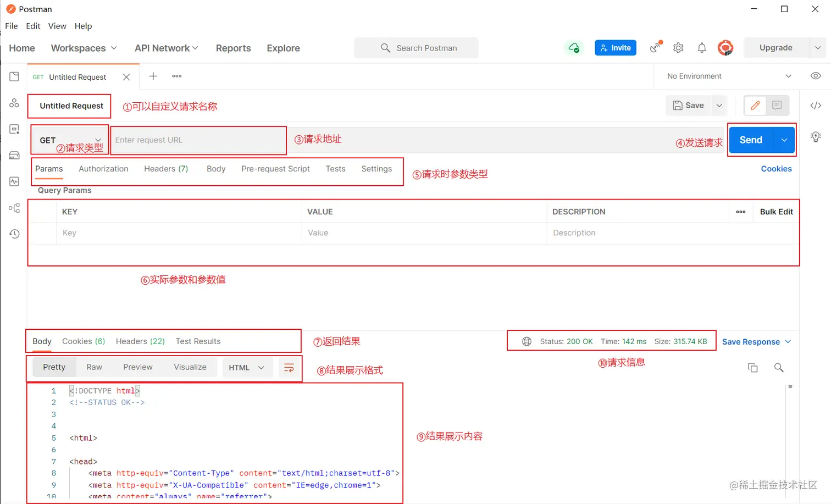Open the response Cookies (6) tab
The width and height of the screenshot is (831, 504).
click(84, 341)
